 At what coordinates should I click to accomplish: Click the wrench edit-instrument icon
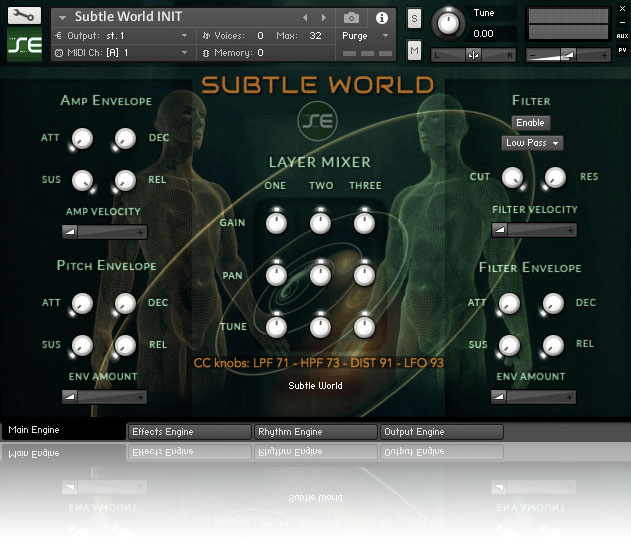(24, 16)
